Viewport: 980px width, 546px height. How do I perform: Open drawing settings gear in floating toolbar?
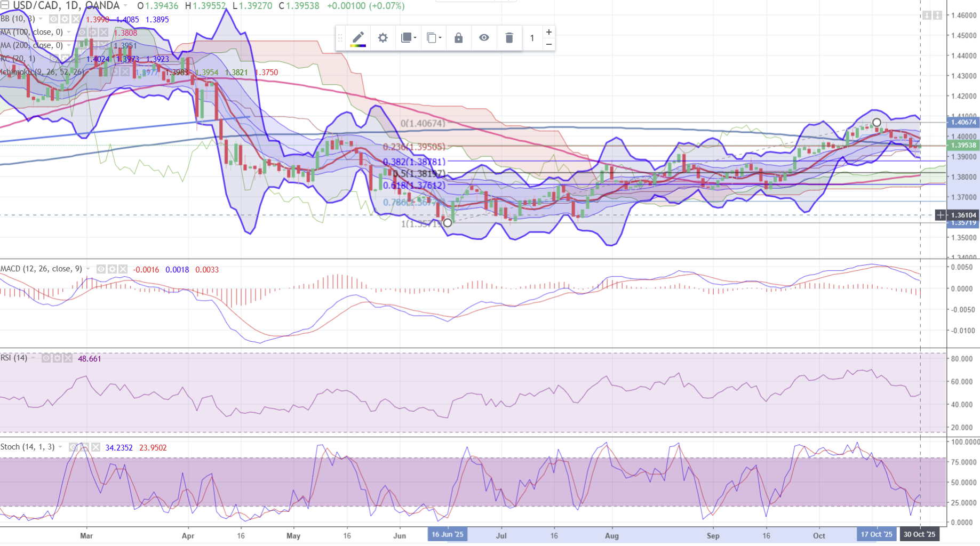click(383, 38)
